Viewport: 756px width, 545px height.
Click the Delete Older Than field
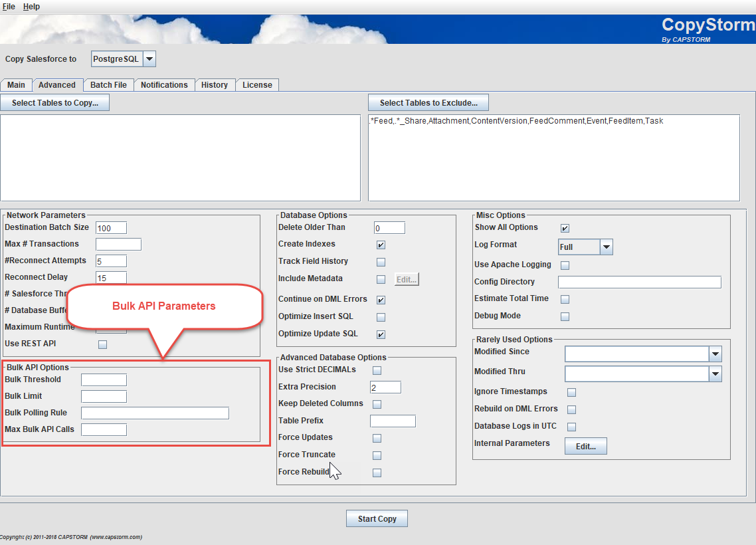tap(389, 228)
